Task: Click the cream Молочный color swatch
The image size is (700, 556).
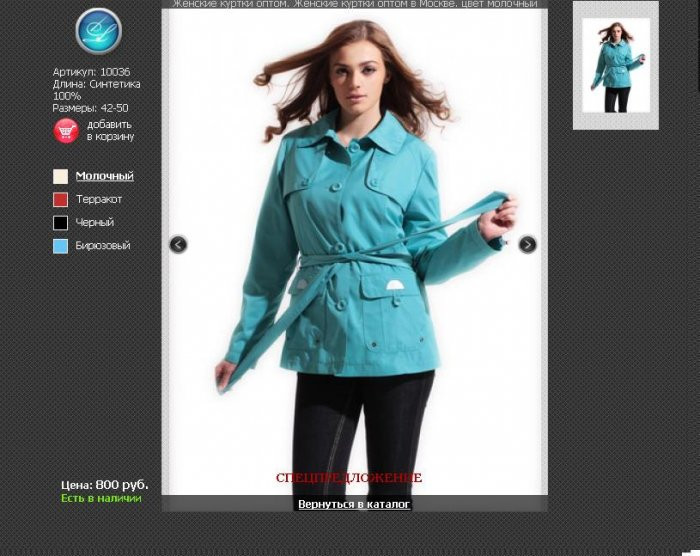Action: pos(61,176)
